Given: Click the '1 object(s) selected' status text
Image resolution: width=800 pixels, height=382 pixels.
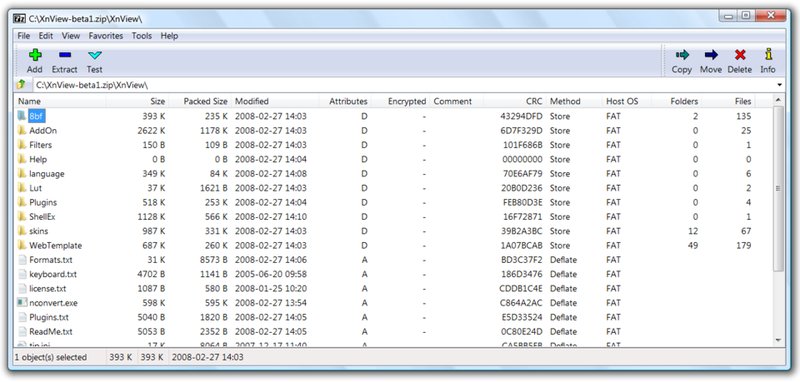Looking at the screenshot, I should (x=51, y=357).
